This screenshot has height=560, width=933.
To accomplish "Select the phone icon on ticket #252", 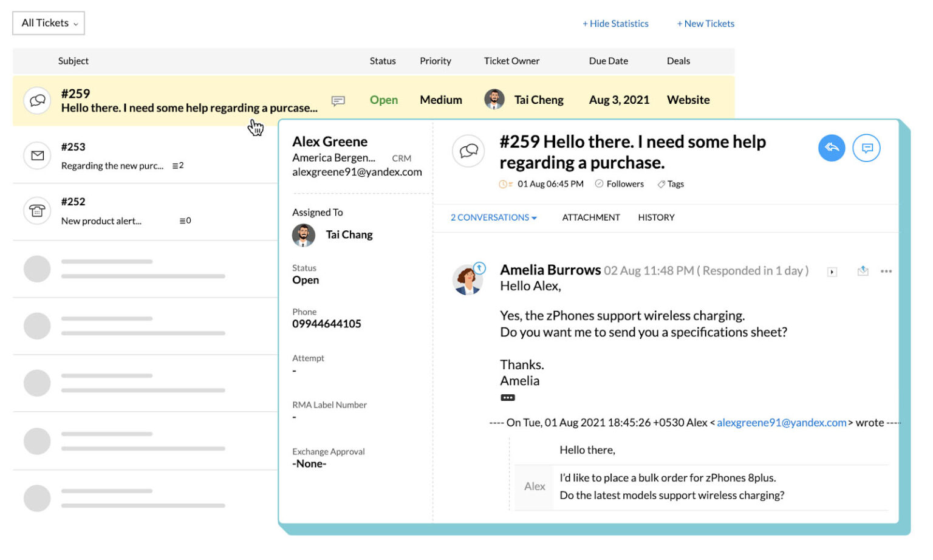I will click(36, 211).
